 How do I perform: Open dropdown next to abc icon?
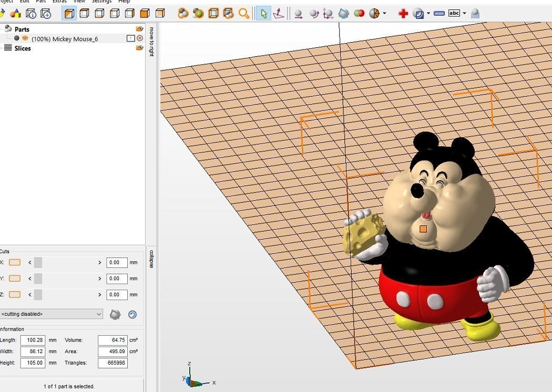tap(464, 13)
